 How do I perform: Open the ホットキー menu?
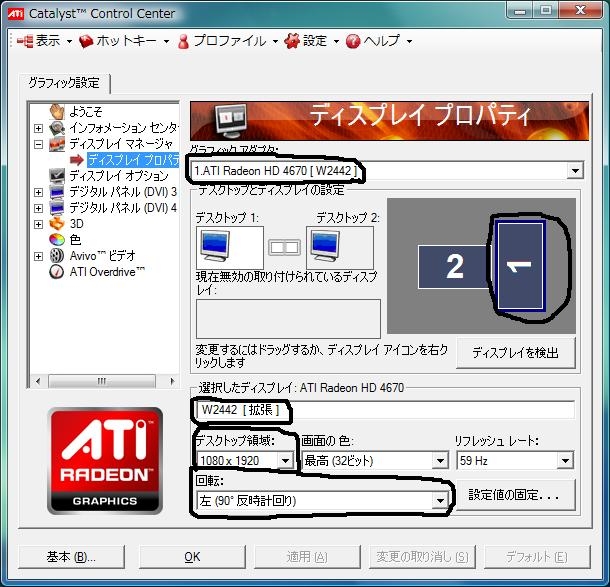point(124,41)
